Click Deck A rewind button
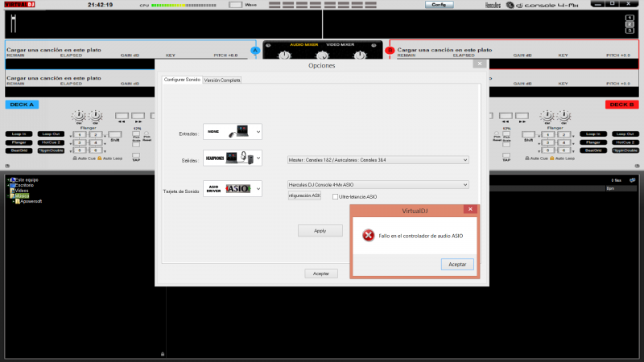This screenshot has width=644, height=362. click(122, 116)
